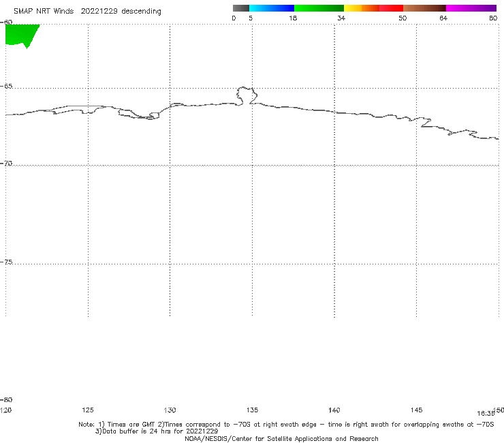Click the 'SMAP NRT Winds 20221229 descending' title
504x443 pixels.
coord(87,11)
